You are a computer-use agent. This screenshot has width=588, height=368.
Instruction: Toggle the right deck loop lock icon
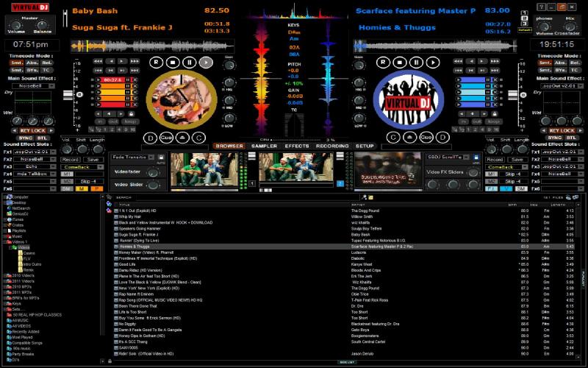coord(495,114)
